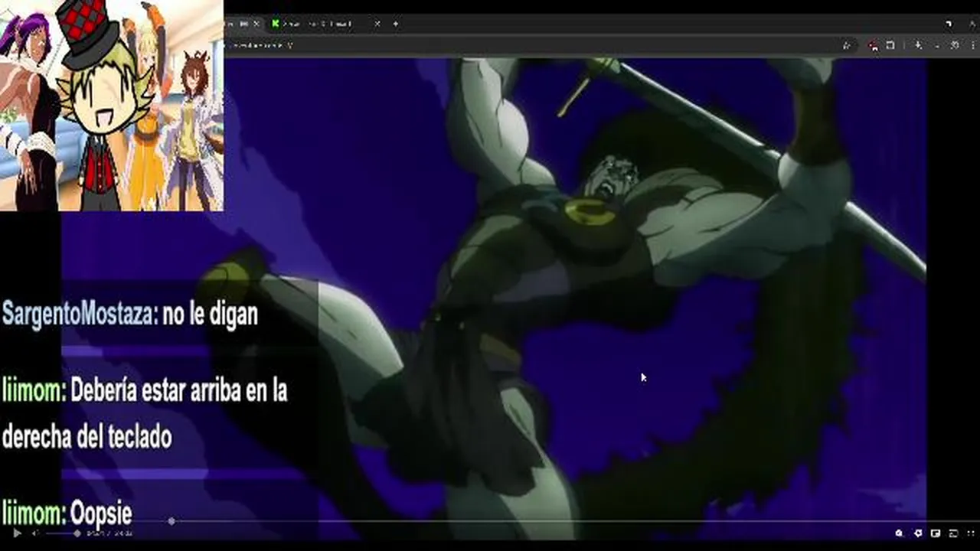Open the browser three-dot menu
The width and height of the screenshot is (980, 551).
(x=973, y=45)
